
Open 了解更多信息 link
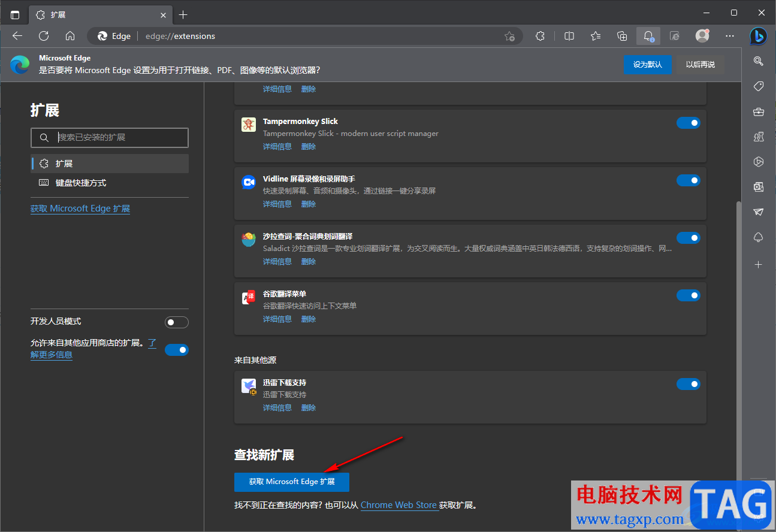(x=52, y=355)
